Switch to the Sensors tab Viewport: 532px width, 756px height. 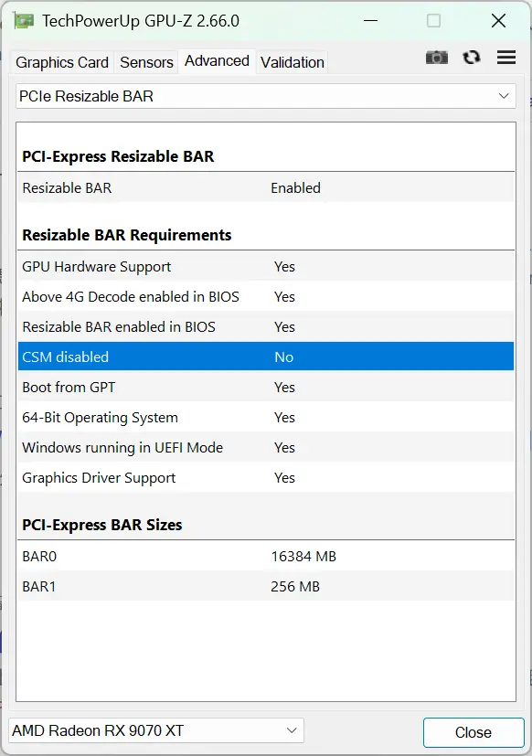pos(146,62)
